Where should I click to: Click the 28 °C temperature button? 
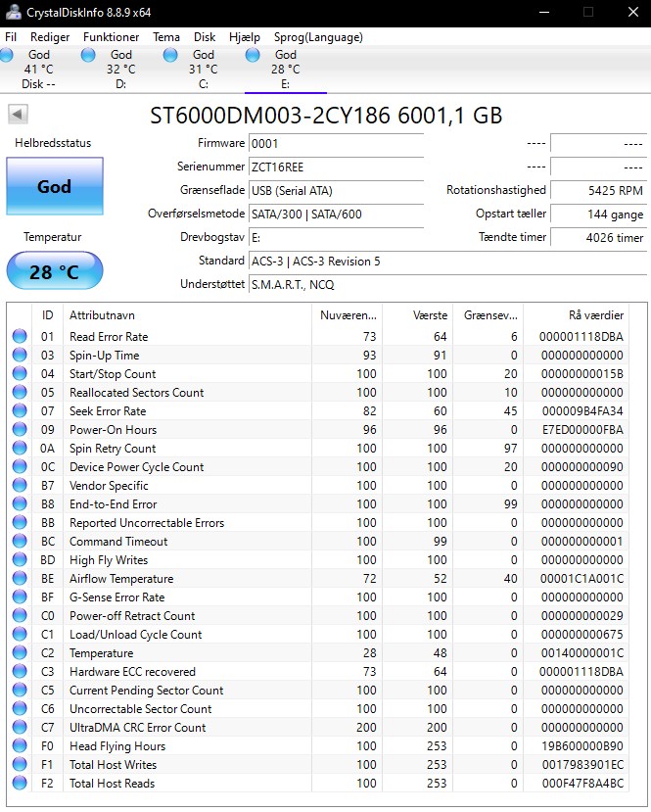[55, 271]
